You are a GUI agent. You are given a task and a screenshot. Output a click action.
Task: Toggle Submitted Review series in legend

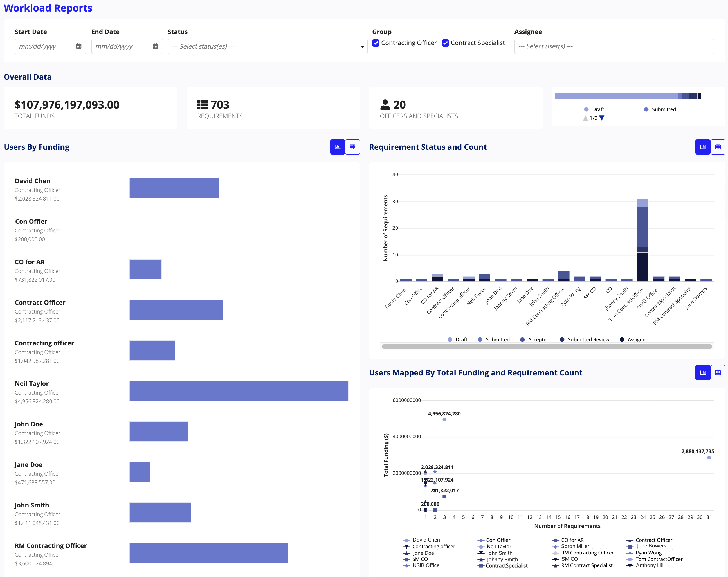[585, 339]
